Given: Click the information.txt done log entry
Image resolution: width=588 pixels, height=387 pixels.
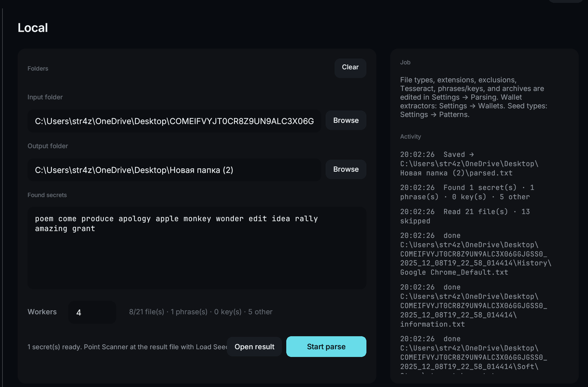Looking at the screenshot, I should (x=474, y=306).
